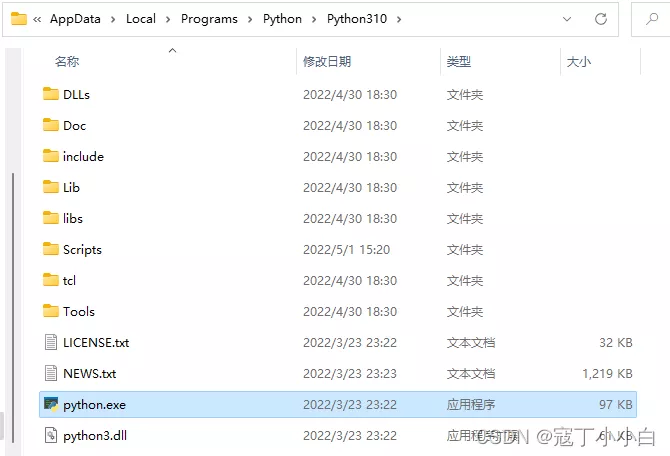Select the include folder name
This screenshot has height=456, width=670.
(83, 156)
